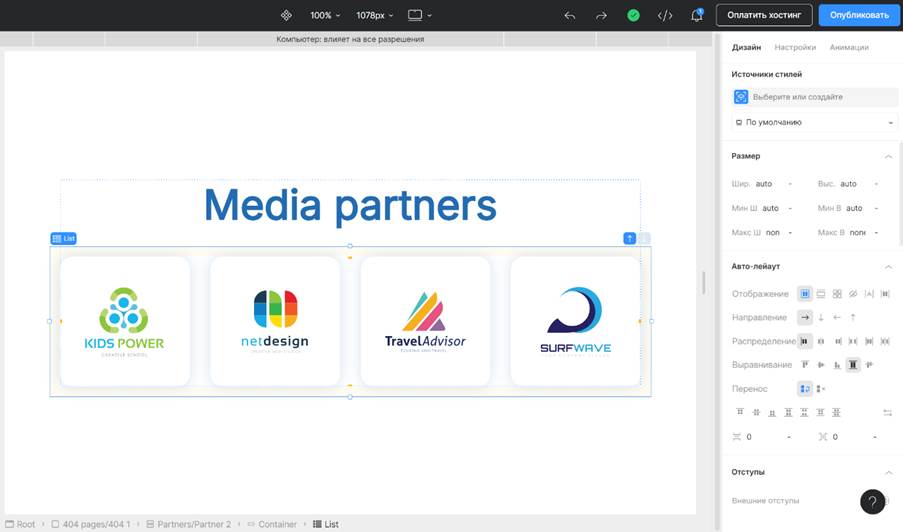Set direction to down arrow in Направление
903x532 pixels.
pos(821,317)
